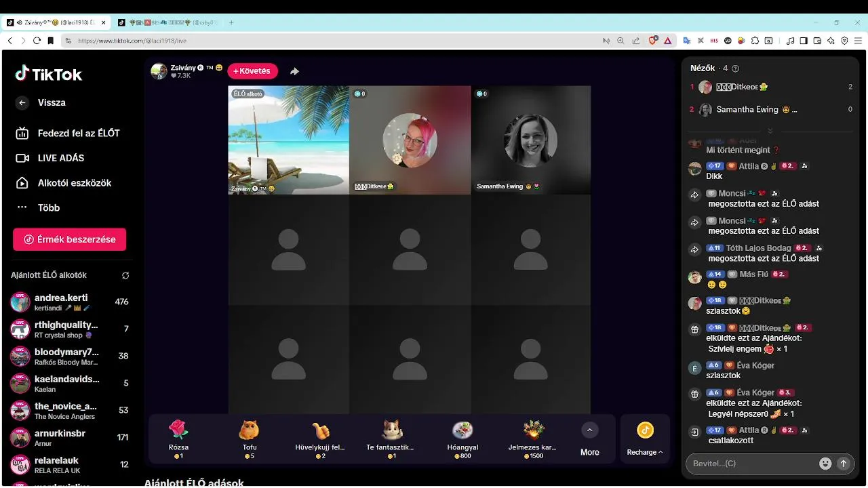
Task: Send the Te fantasztik gift
Action: click(391, 439)
